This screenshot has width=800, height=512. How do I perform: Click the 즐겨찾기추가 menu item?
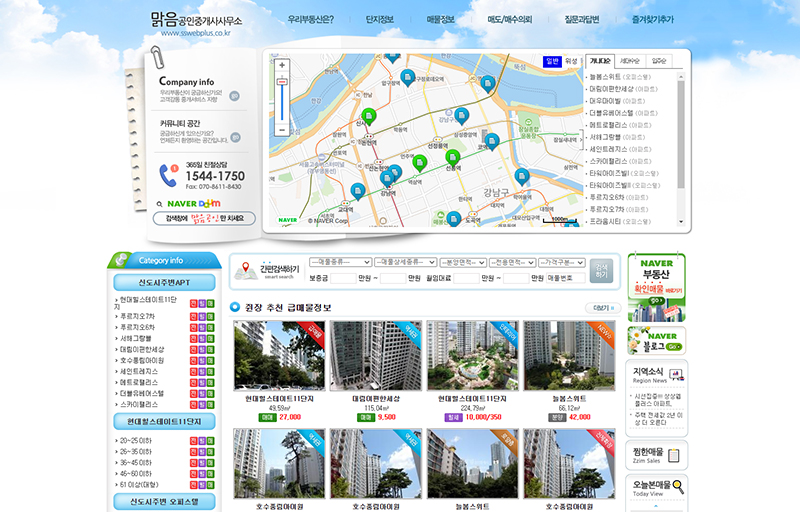(653, 19)
